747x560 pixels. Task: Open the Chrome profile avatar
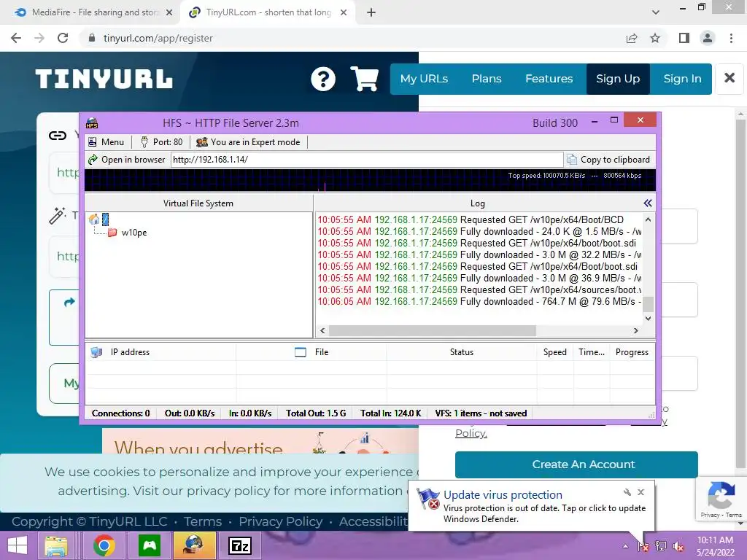(708, 38)
